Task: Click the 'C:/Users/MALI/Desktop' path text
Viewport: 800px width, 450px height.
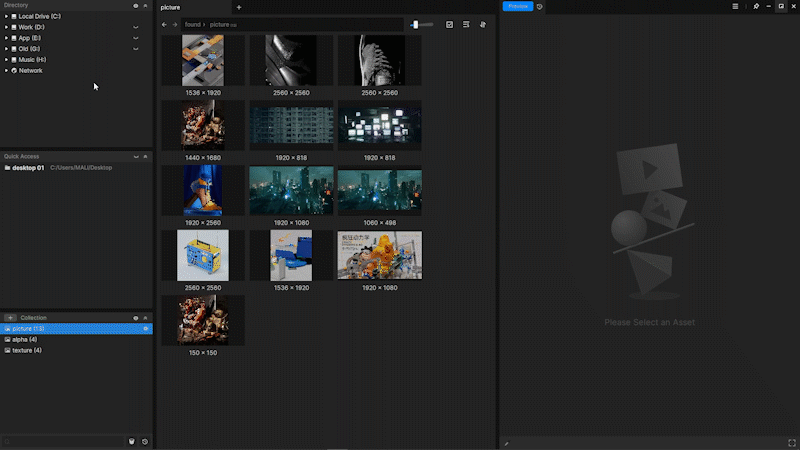Action: pyautogui.click(x=81, y=167)
